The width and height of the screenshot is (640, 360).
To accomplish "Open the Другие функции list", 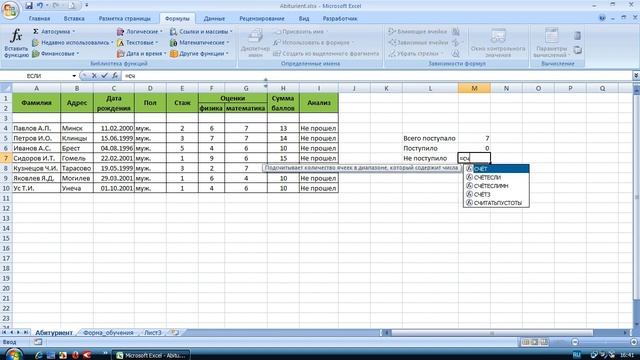I will point(200,53).
